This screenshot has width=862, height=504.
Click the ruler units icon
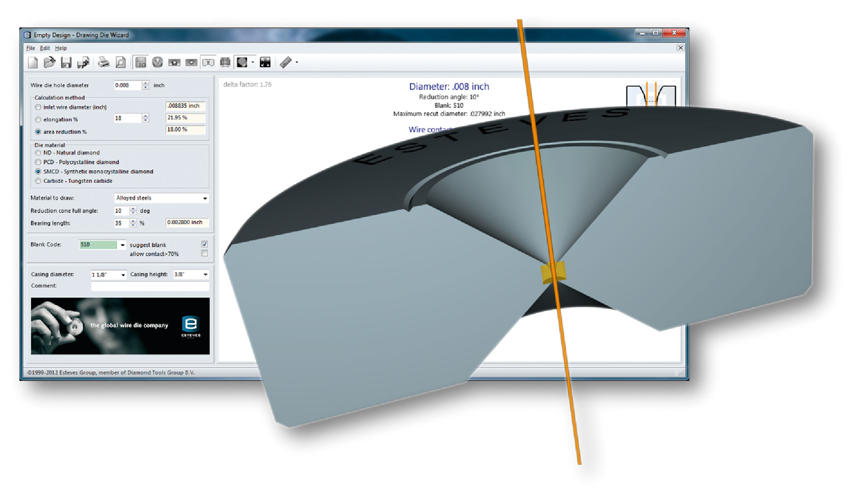coord(286,63)
